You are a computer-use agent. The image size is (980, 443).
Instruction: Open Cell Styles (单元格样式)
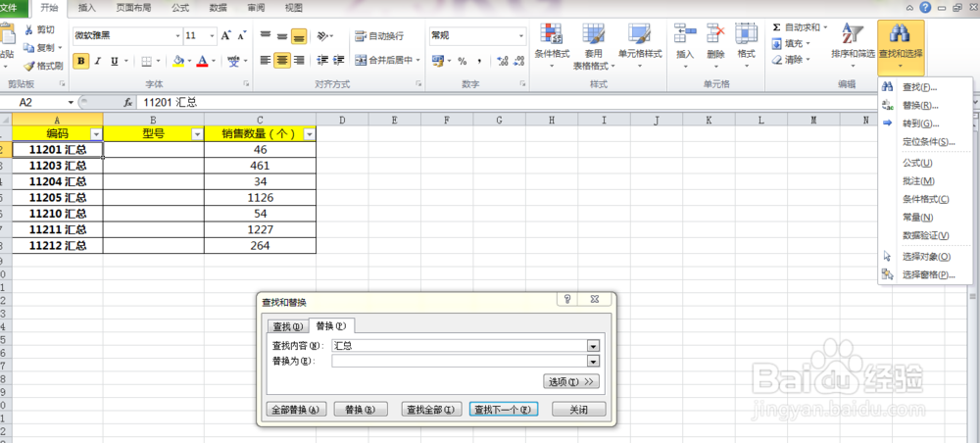pyautogui.click(x=640, y=46)
